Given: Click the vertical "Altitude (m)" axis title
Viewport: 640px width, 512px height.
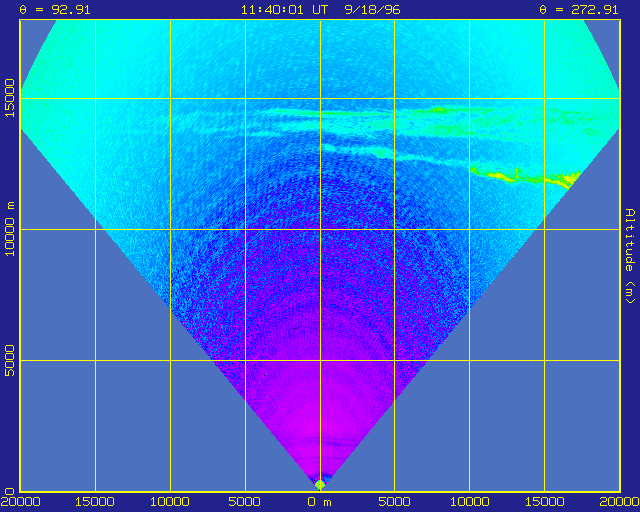Looking at the screenshot, I should (x=631, y=256).
